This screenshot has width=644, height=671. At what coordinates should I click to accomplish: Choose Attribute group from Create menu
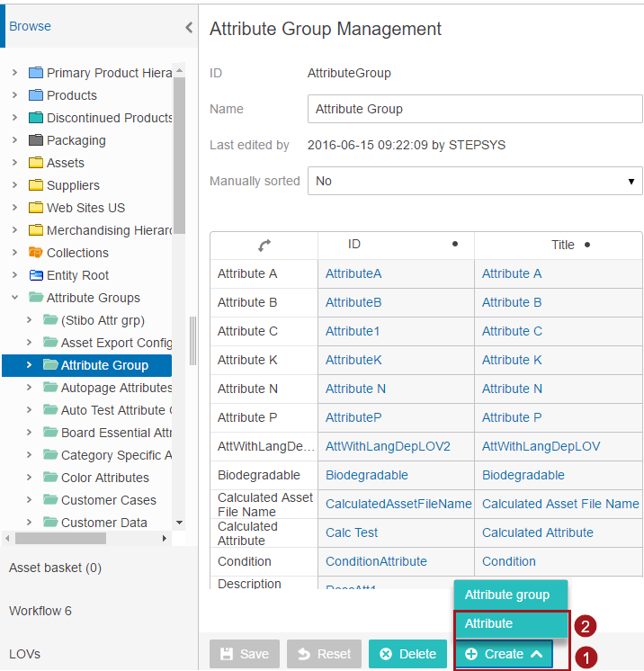click(511, 595)
